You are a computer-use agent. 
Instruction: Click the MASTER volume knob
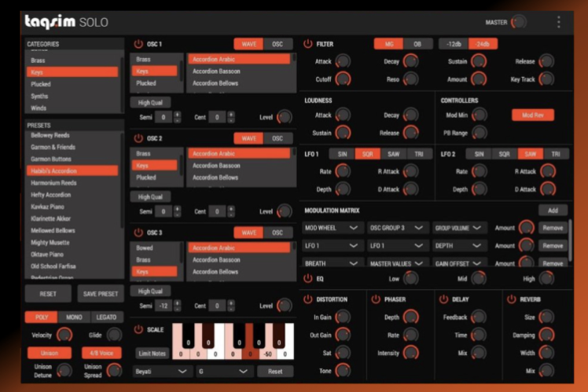pos(519,22)
